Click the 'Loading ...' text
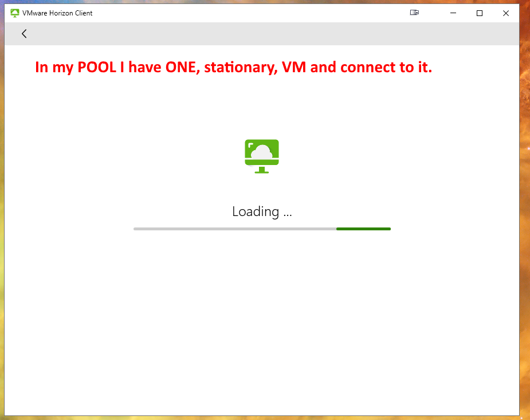Screen dimensions: 530x420 pos(262,211)
